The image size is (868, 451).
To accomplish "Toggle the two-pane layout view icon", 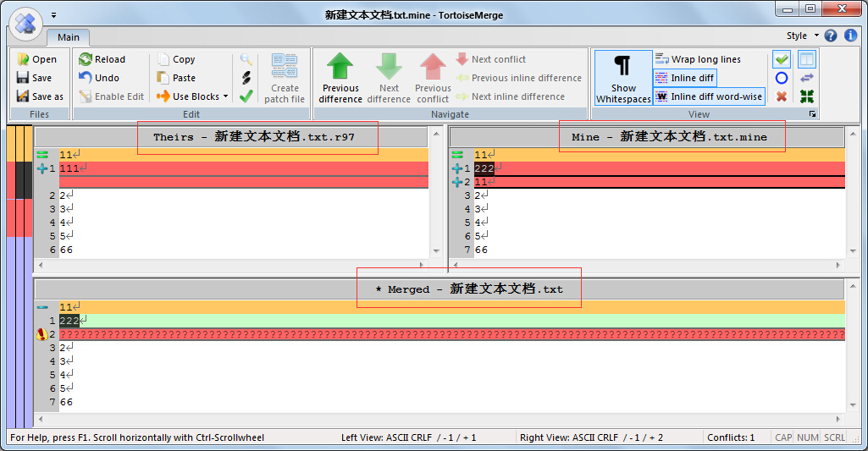I will [807, 59].
